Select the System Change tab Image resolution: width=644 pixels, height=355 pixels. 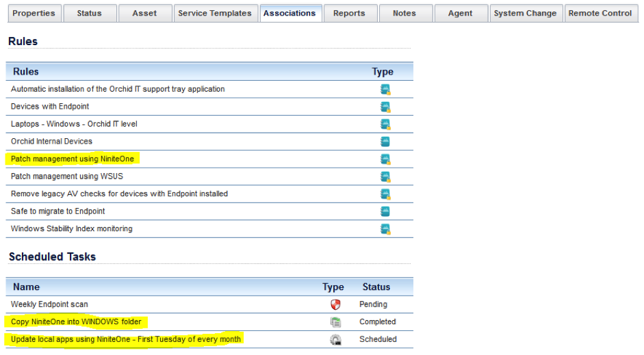click(525, 13)
